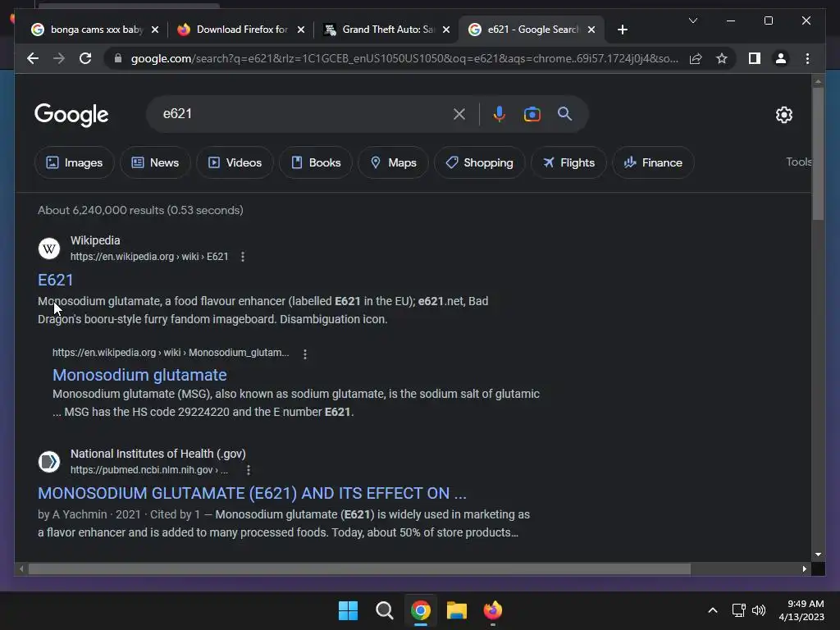Bookmark this page with the star icon
The width and height of the screenshot is (840, 630).
point(722,58)
